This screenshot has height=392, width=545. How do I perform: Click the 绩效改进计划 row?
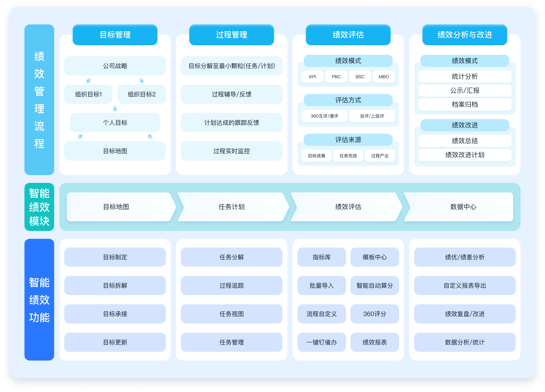coord(464,155)
